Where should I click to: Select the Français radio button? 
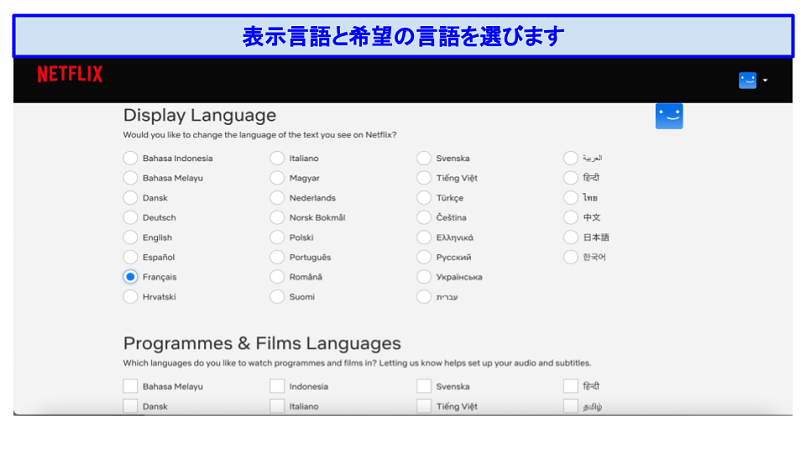point(131,277)
